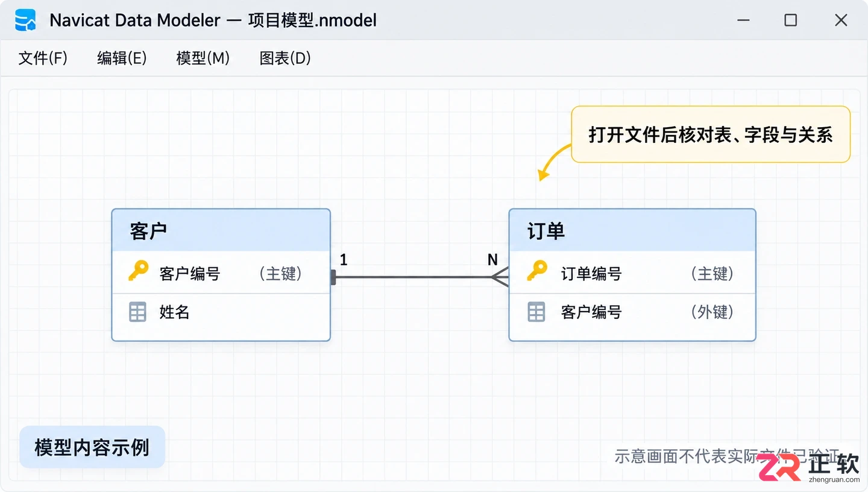Click the Navicat Data Modeler app icon

pyautogui.click(x=25, y=20)
